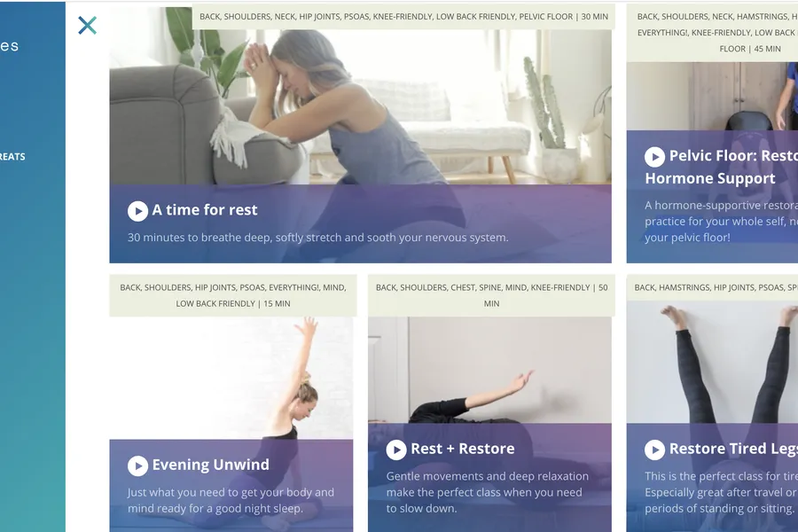Image resolution: width=798 pixels, height=532 pixels.
Task: Select the Evening Unwind 15 MIN tags
Action: pos(233,295)
